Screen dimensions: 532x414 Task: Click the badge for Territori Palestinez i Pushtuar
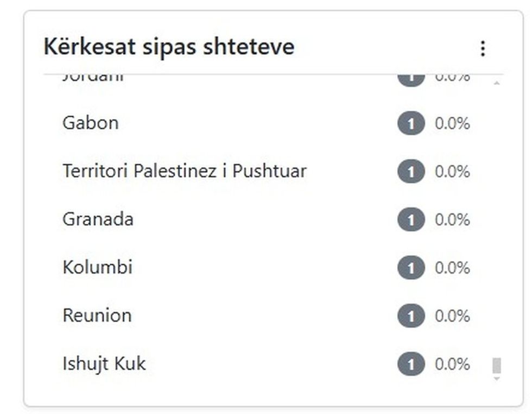pyautogui.click(x=411, y=171)
